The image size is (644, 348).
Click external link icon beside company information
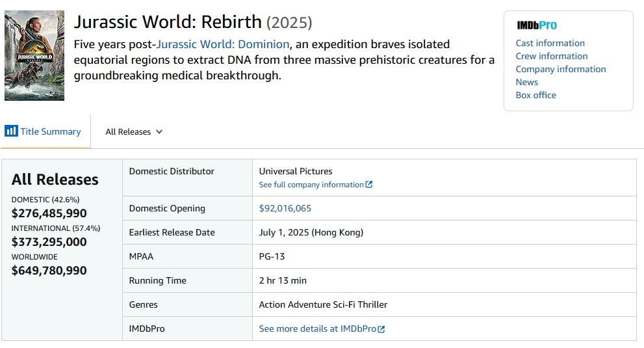(x=369, y=184)
